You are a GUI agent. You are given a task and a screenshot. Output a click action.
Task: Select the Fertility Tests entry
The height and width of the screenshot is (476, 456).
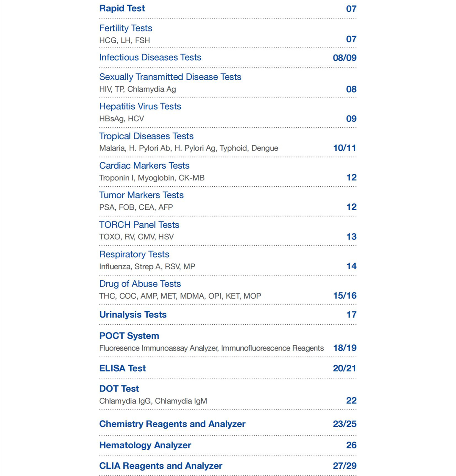126,28
